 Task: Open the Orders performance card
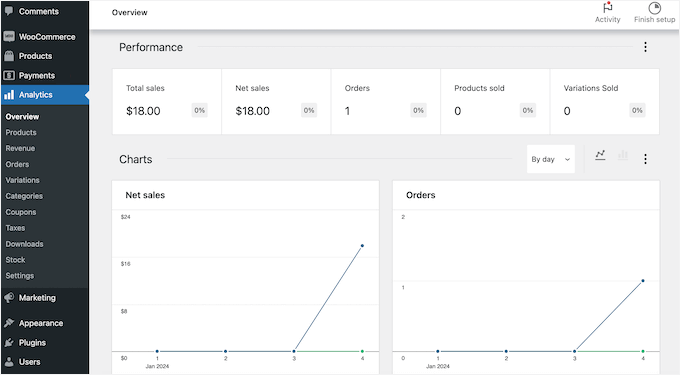pyautogui.click(x=386, y=101)
